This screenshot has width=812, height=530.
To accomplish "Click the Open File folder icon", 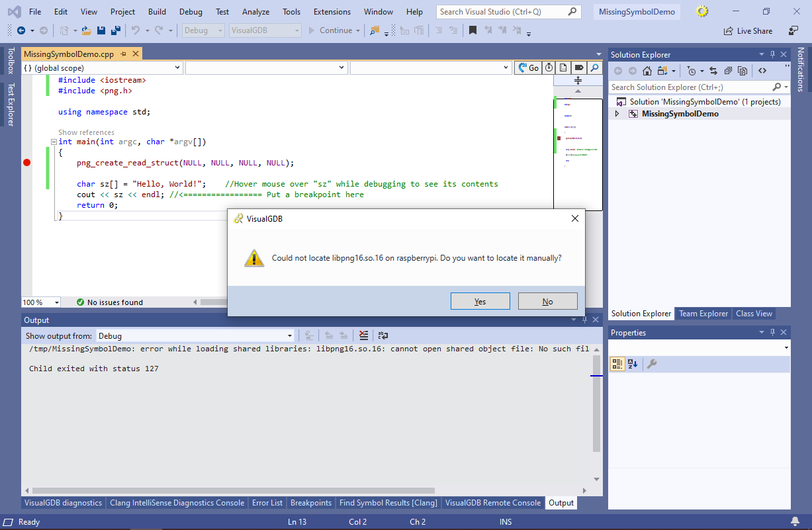I will (x=85, y=30).
